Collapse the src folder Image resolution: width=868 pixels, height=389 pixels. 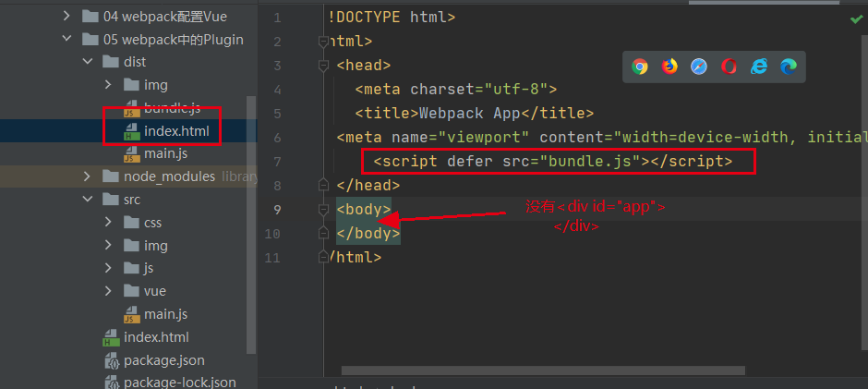(x=88, y=199)
